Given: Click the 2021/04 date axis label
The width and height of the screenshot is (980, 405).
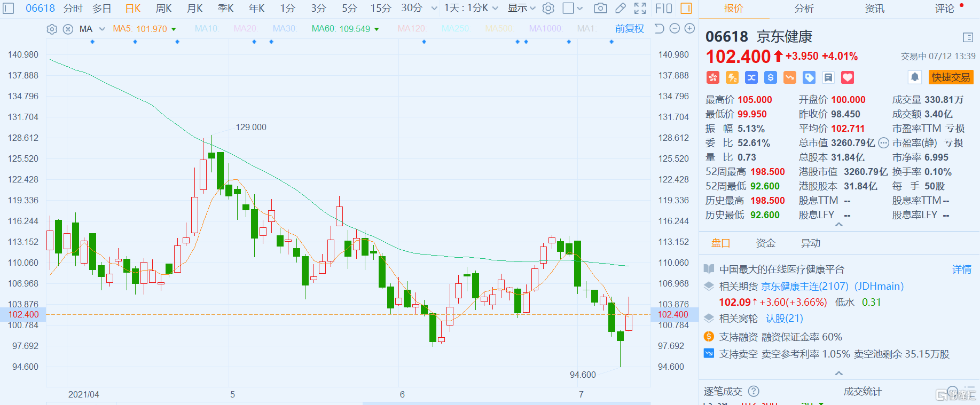Looking at the screenshot, I should pyautogui.click(x=83, y=394).
